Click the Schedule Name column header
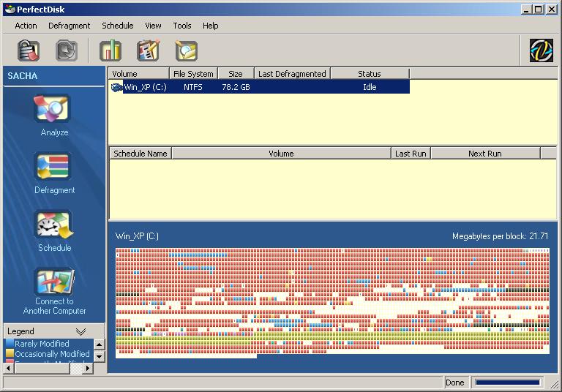 (x=140, y=154)
